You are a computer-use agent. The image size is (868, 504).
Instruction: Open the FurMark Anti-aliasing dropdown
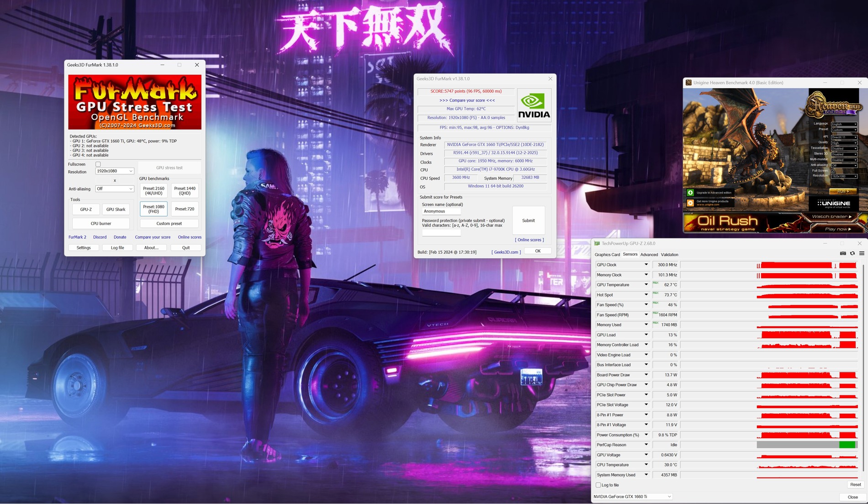click(x=114, y=189)
